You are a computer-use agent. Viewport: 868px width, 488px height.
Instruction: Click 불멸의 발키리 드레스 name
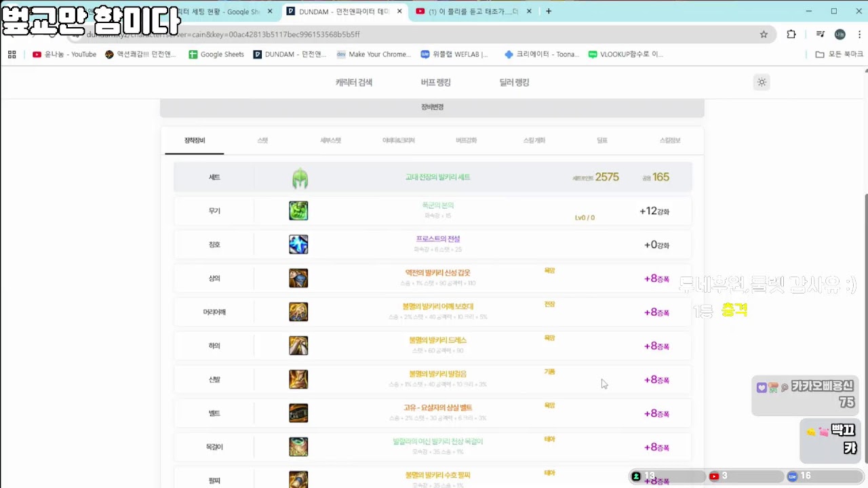pyautogui.click(x=438, y=340)
